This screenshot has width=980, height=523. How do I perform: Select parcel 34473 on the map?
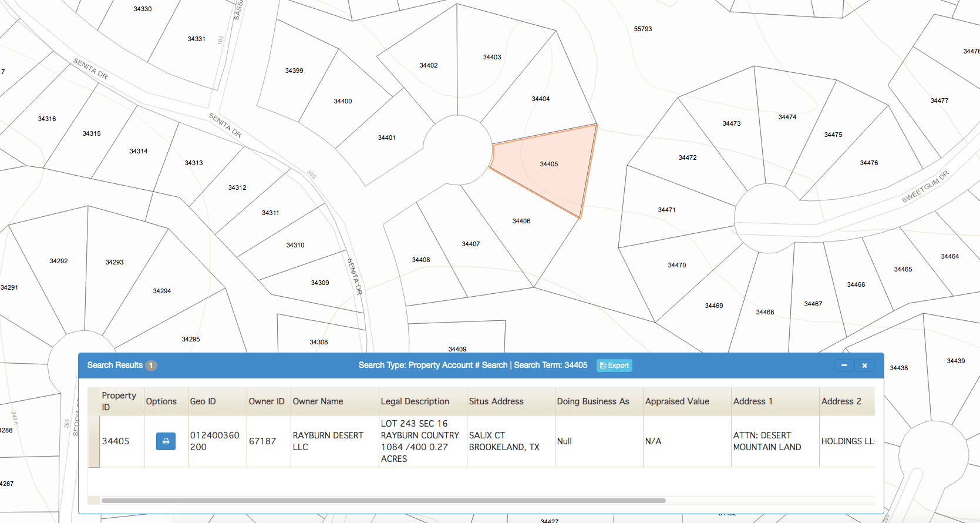tap(732, 123)
